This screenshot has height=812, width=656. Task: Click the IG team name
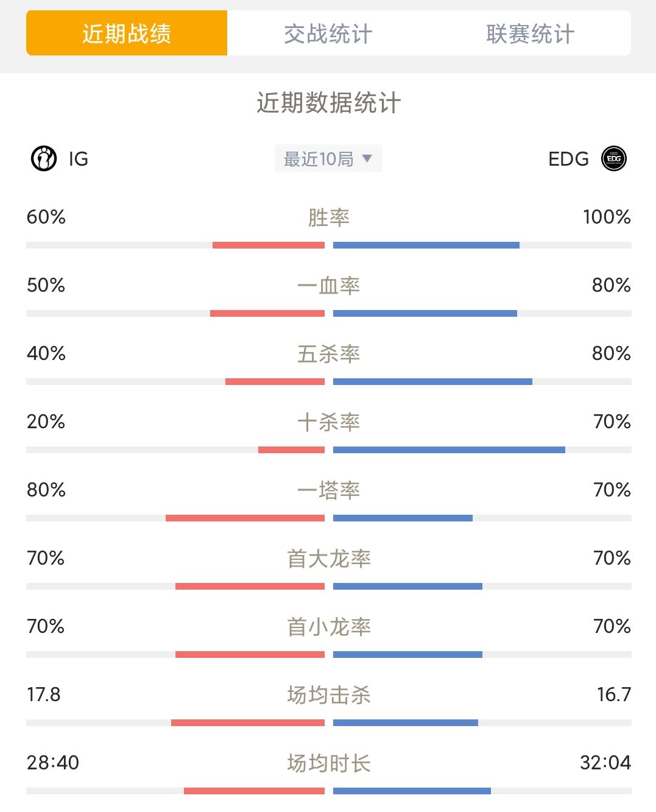(79, 159)
